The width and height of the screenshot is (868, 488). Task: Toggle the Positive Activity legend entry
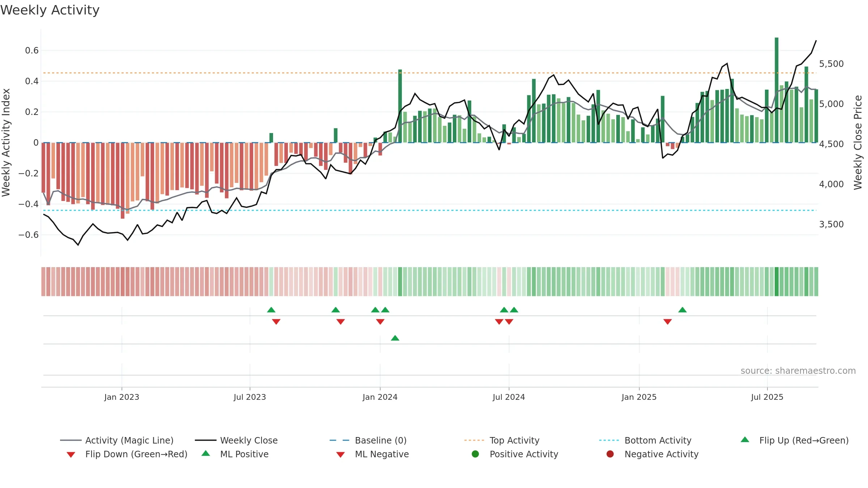(x=515, y=454)
